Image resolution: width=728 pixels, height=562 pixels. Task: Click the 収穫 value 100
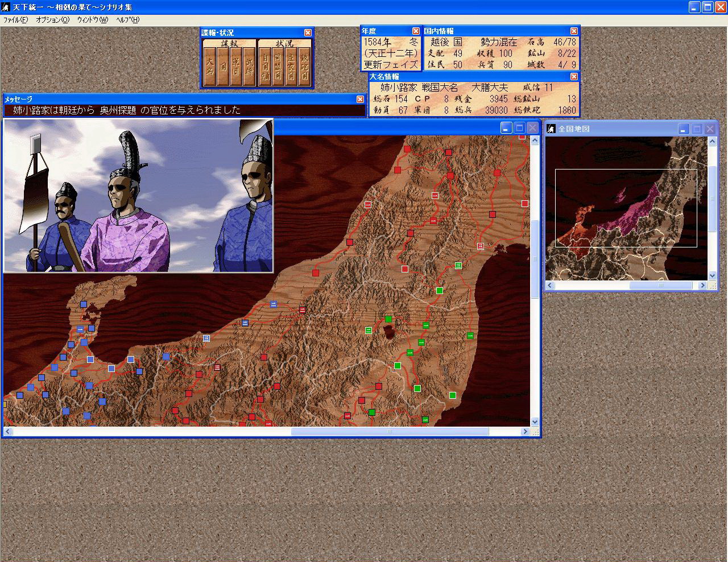pos(506,53)
